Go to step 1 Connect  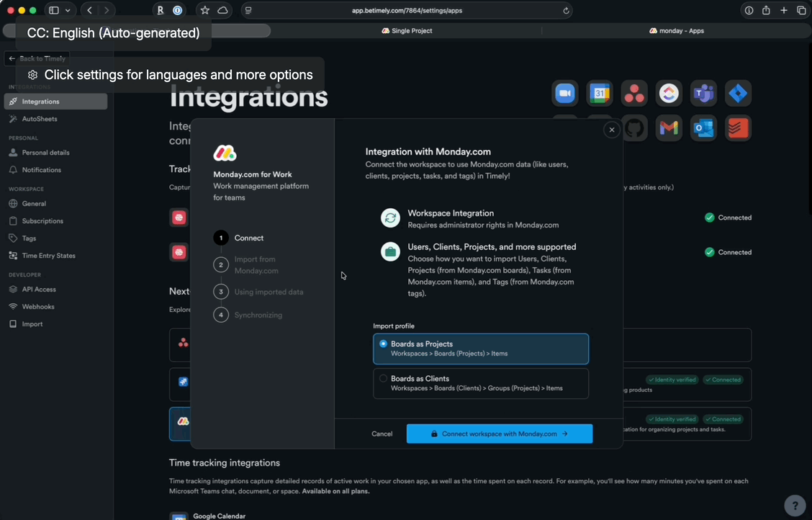239,238
